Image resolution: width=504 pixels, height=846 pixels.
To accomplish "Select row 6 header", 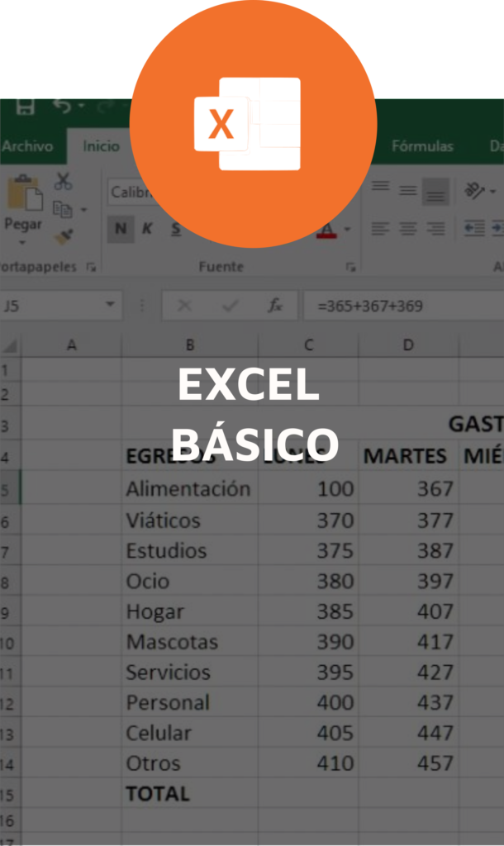I will [x=10, y=521].
